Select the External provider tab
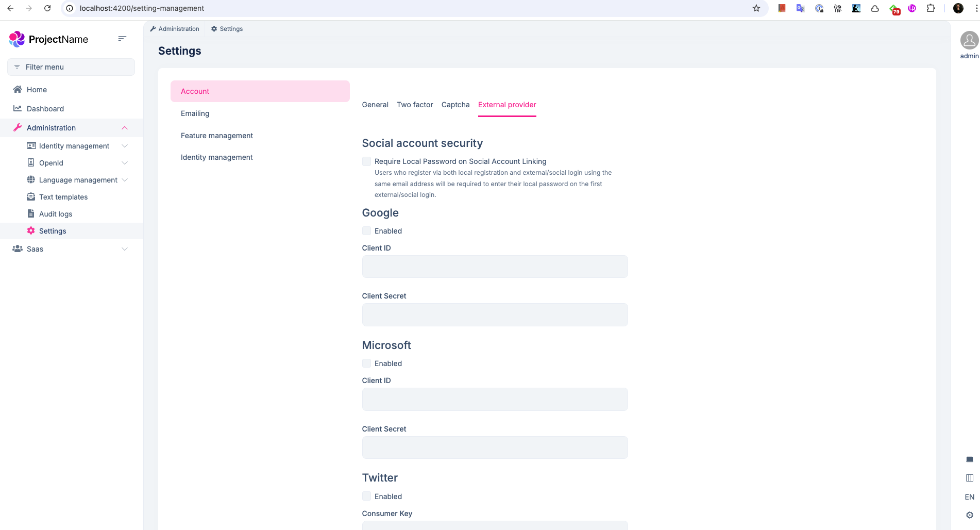Viewport: 980px width, 530px height. click(507, 105)
